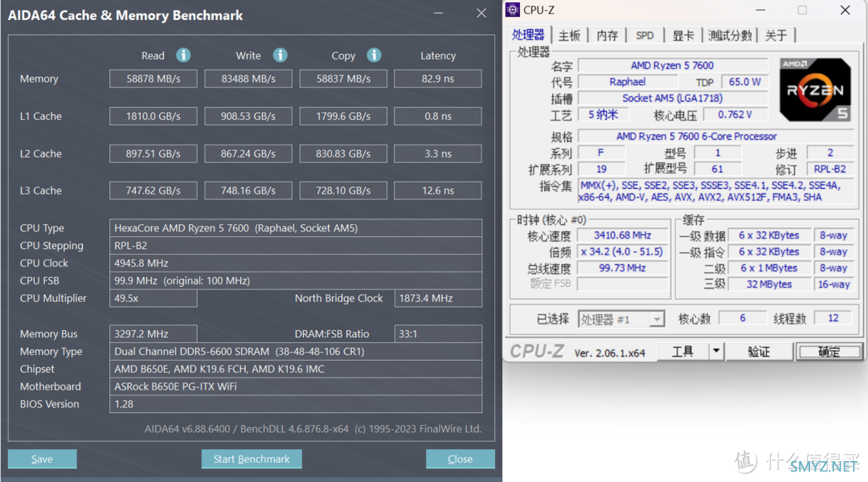This screenshot has width=868, height=482.
Task: Open the 关于 tab
Action: pyautogui.click(x=776, y=35)
